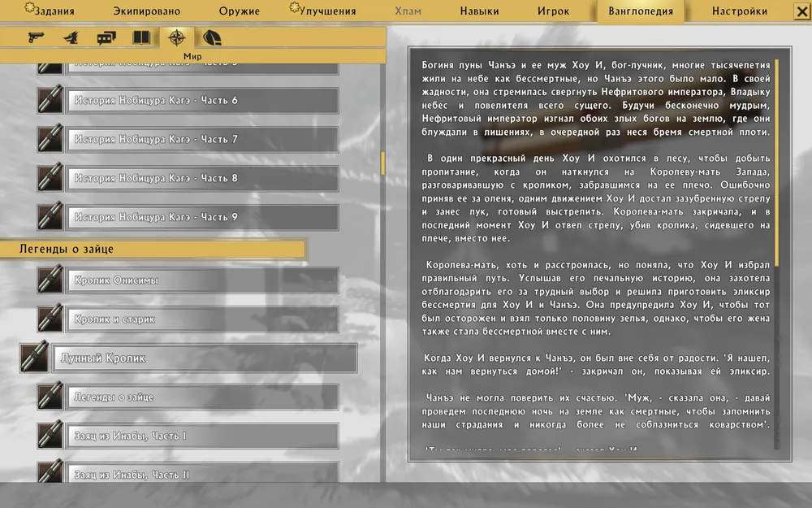Click the scroll icon beside Часть 6
This screenshot has width=812, height=508.
(50, 99)
